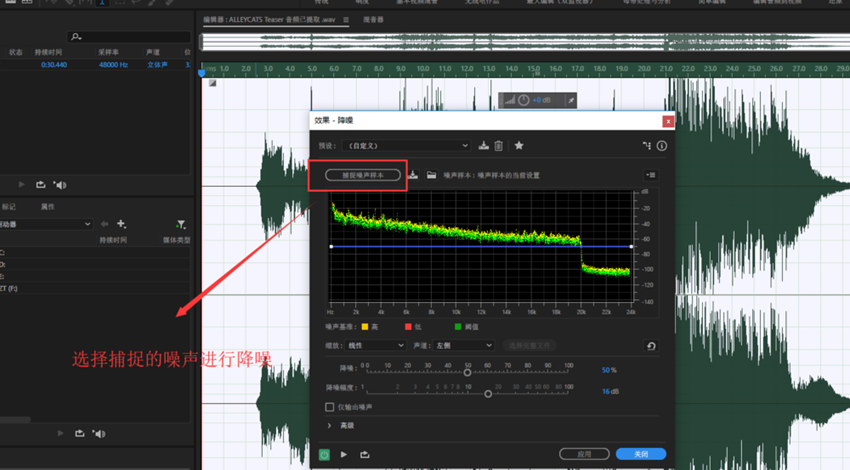850x470 pixels.
Task: Click the 降噪 noise reduction slider handle
Action: coord(467,372)
